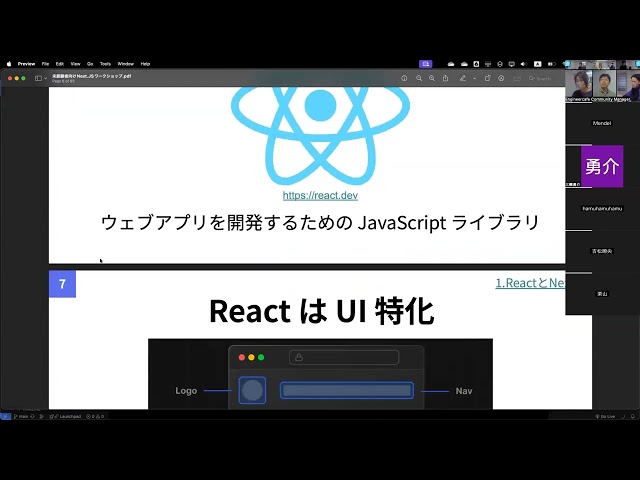Image resolution: width=640 pixels, height=480 pixels.
Task: Open the Window menu
Action: (x=126, y=64)
